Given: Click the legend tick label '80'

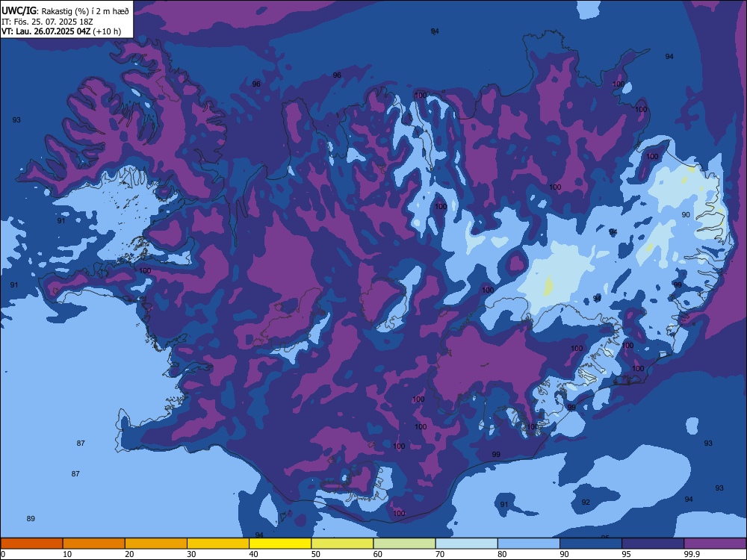Looking at the screenshot, I should (x=502, y=554).
